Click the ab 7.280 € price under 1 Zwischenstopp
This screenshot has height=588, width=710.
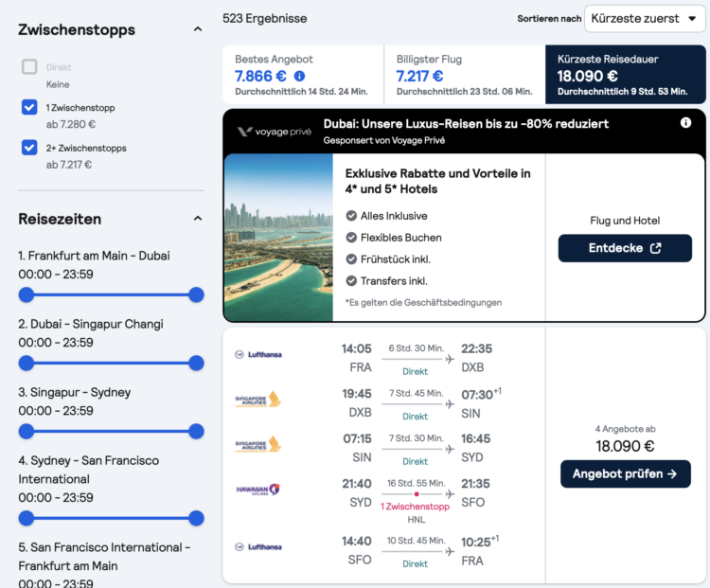71,124
